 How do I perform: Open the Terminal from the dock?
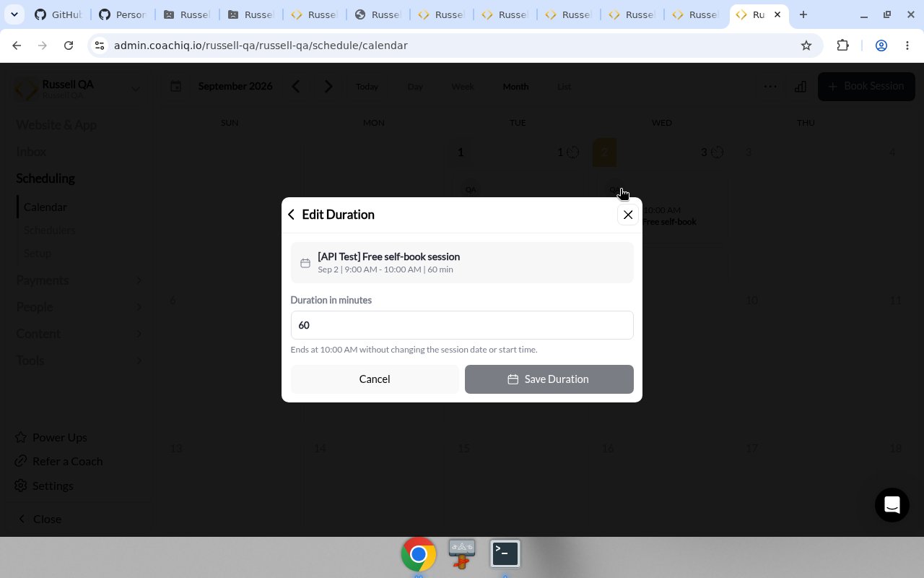tap(505, 554)
